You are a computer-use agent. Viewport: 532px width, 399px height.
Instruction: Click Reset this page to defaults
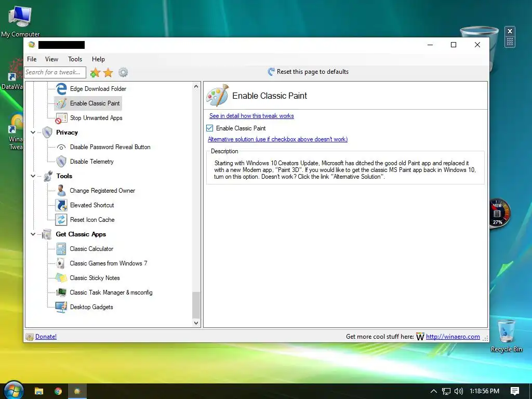click(x=308, y=72)
